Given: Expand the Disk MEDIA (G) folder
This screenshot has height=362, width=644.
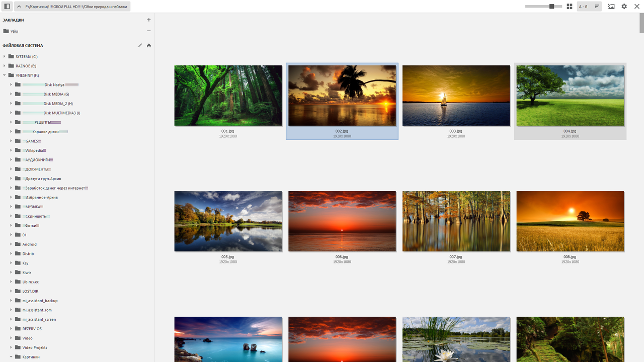Looking at the screenshot, I should coord(11,94).
